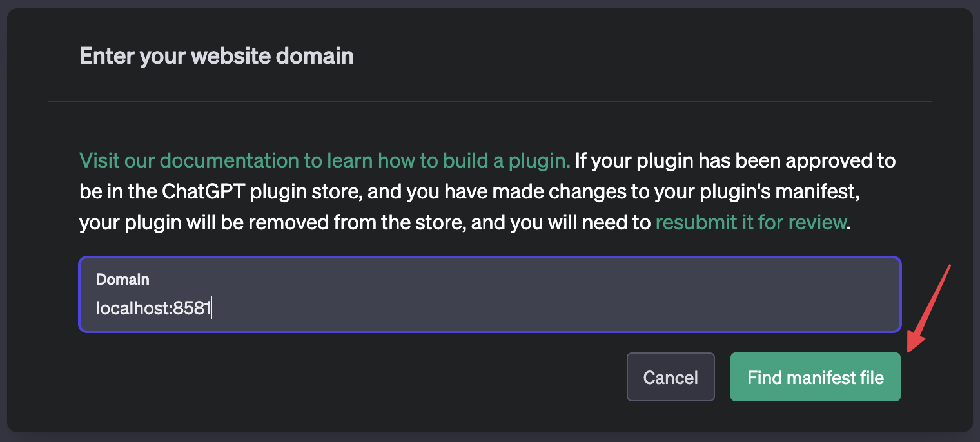Click the divider below the dialog title
The image size is (980, 442).
point(490,102)
